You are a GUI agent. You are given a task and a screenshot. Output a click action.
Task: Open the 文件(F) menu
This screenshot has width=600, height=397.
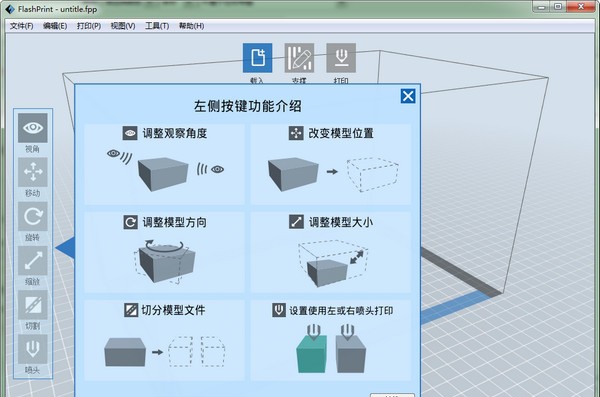pyautogui.click(x=21, y=26)
